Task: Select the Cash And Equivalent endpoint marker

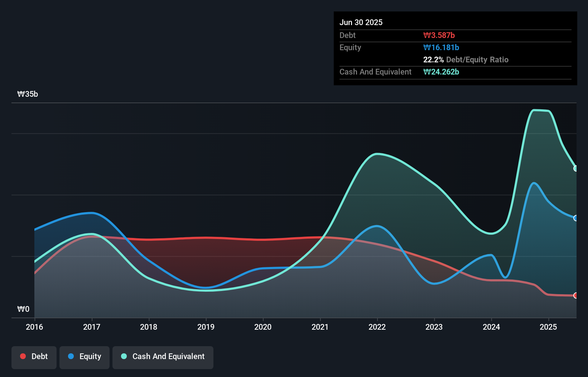Action: [x=575, y=168]
